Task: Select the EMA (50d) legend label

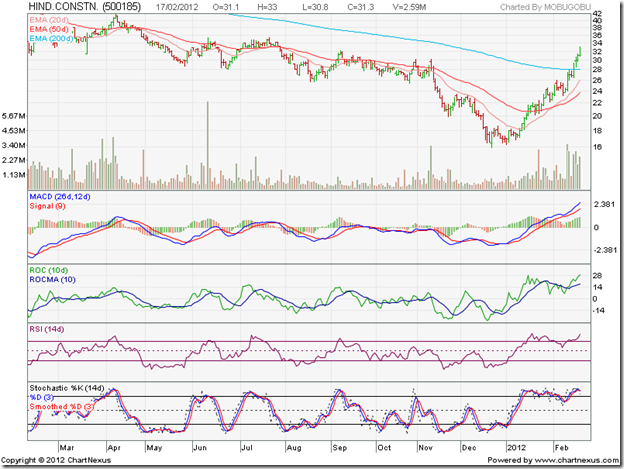Action: [x=49, y=29]
